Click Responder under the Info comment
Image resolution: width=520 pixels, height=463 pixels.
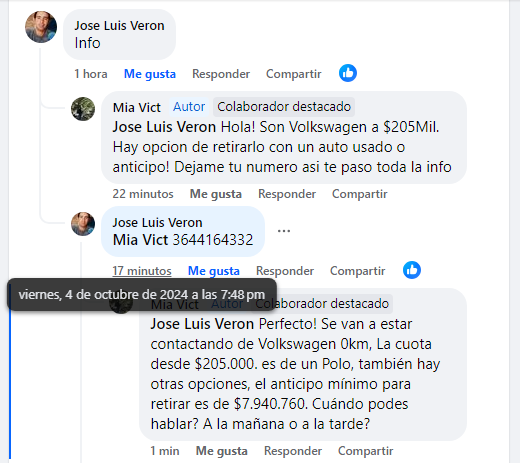(221, 74)
